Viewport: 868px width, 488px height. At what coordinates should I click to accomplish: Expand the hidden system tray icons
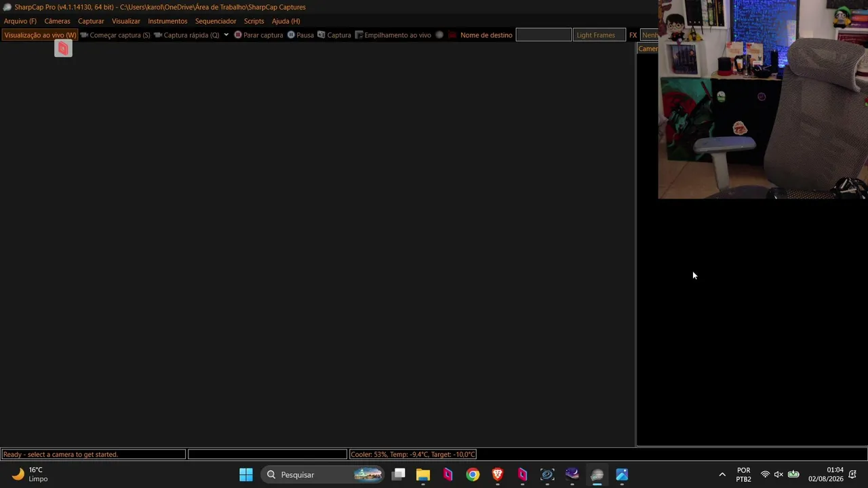tap(722, 474)
